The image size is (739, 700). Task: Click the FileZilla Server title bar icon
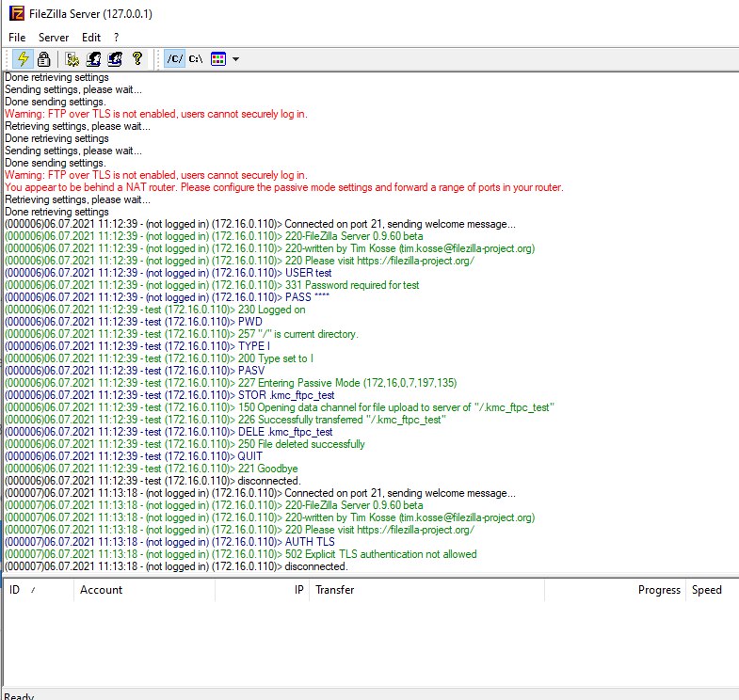pos(17,14)
